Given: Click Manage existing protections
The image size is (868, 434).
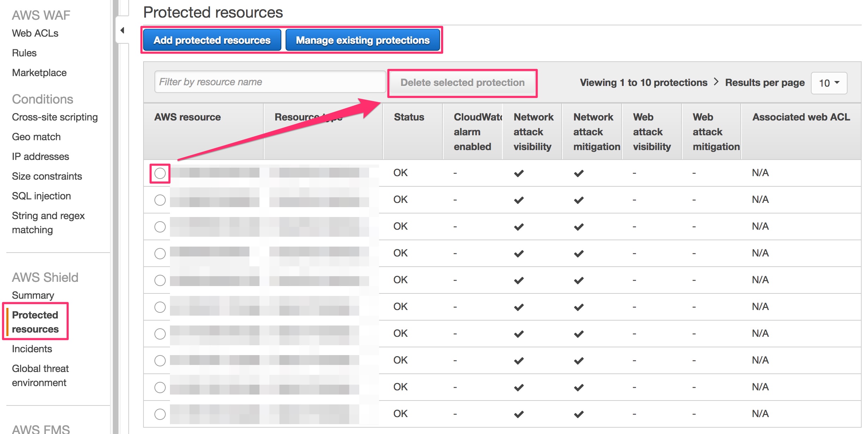Looking at the screenshot, I should tap(362, 40).
